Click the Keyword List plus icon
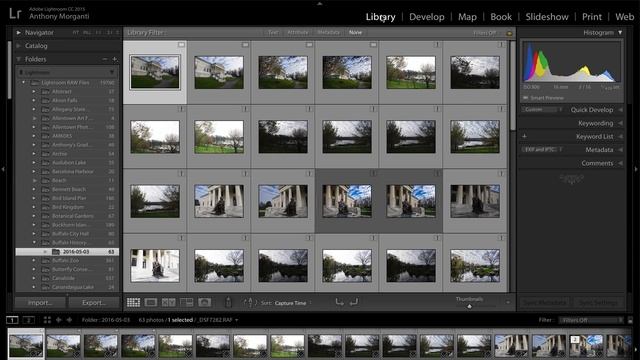Screen dimensions: 640x360 [524, 136]
